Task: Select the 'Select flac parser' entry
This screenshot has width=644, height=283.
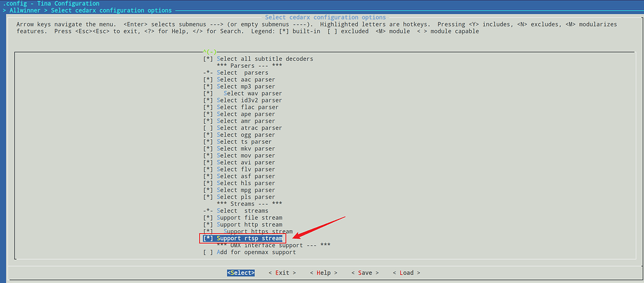Action: coord(247,107)
